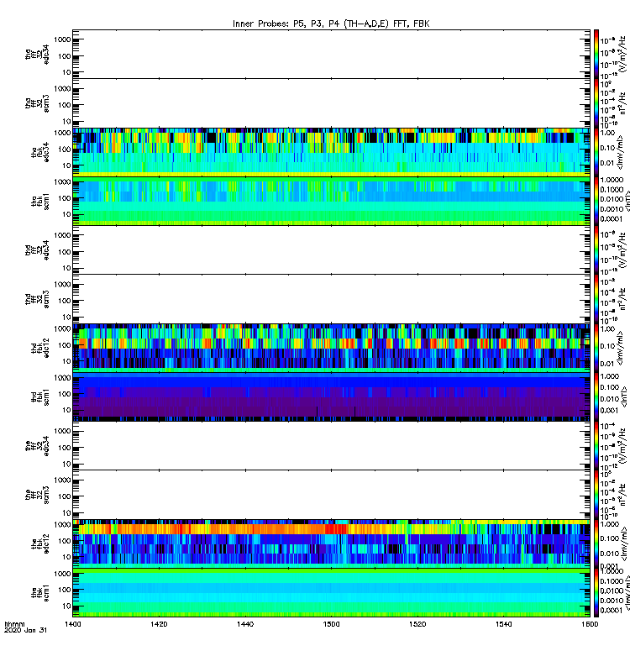The width and height of the screenshot is (630, 672).
Task: Click the '(V/m)²/Hz' unit label of tha fff edc34
Action: (x=622, y=55)
